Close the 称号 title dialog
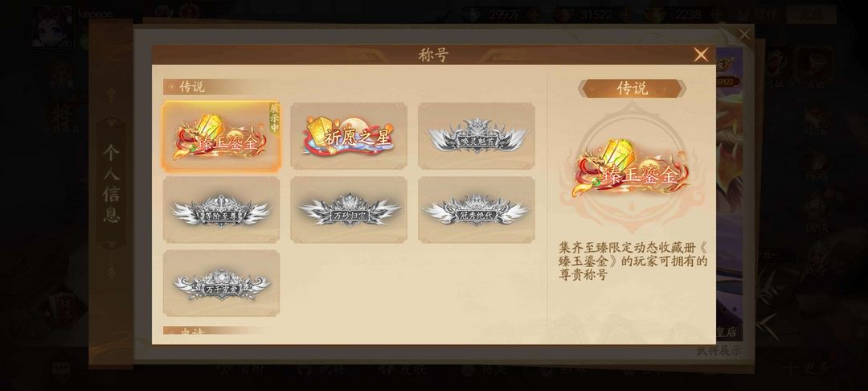868x391 pixels. [701, 55]
